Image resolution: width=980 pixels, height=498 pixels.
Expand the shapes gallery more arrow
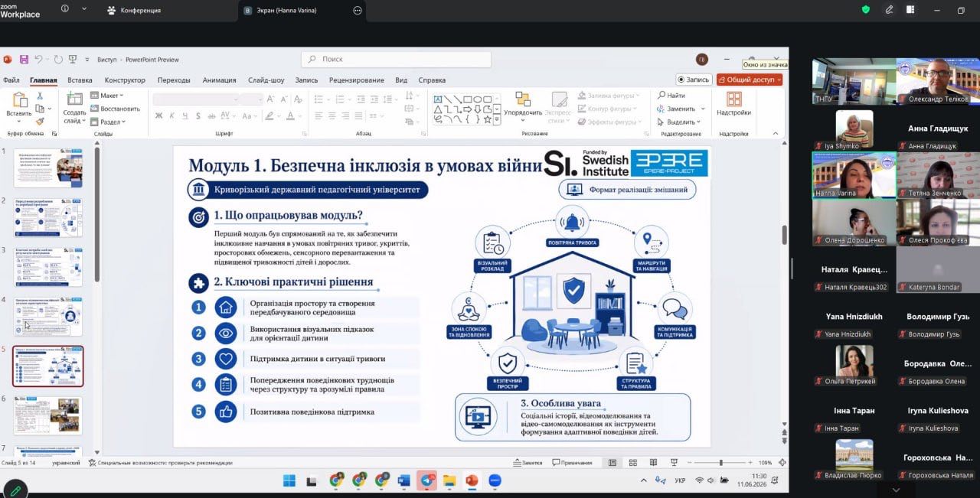point(496,120)
